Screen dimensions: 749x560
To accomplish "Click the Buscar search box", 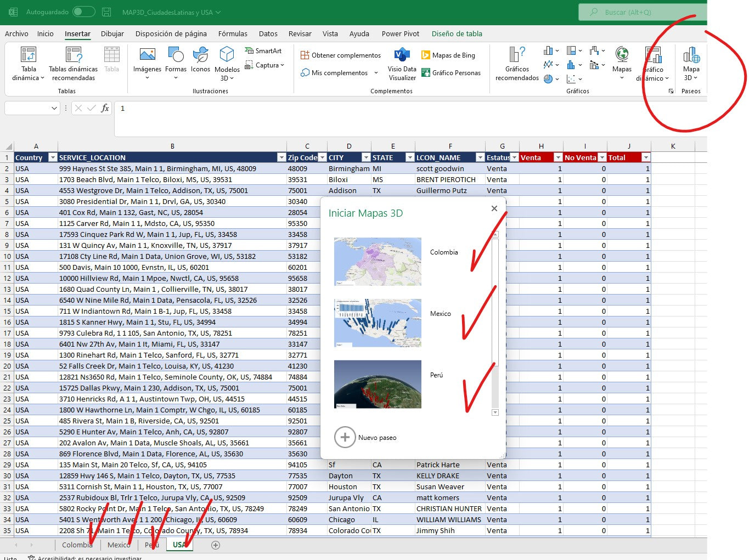I will point(643,12).
